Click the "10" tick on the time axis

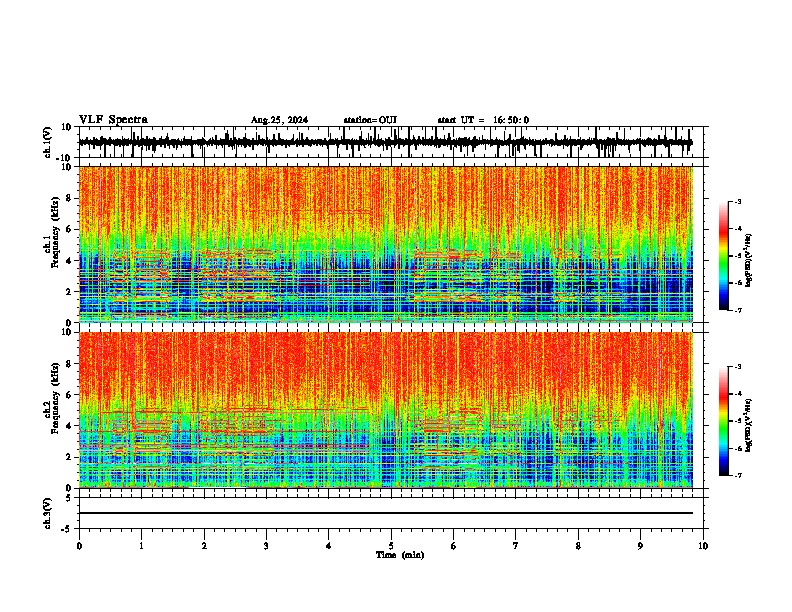pyautogui.click(x=703, y=546)
